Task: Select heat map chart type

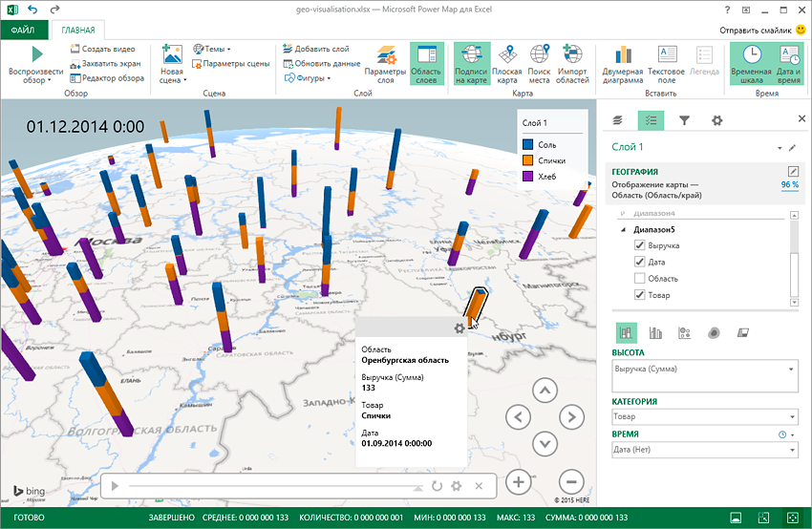Action: click(x=714, y=333)
